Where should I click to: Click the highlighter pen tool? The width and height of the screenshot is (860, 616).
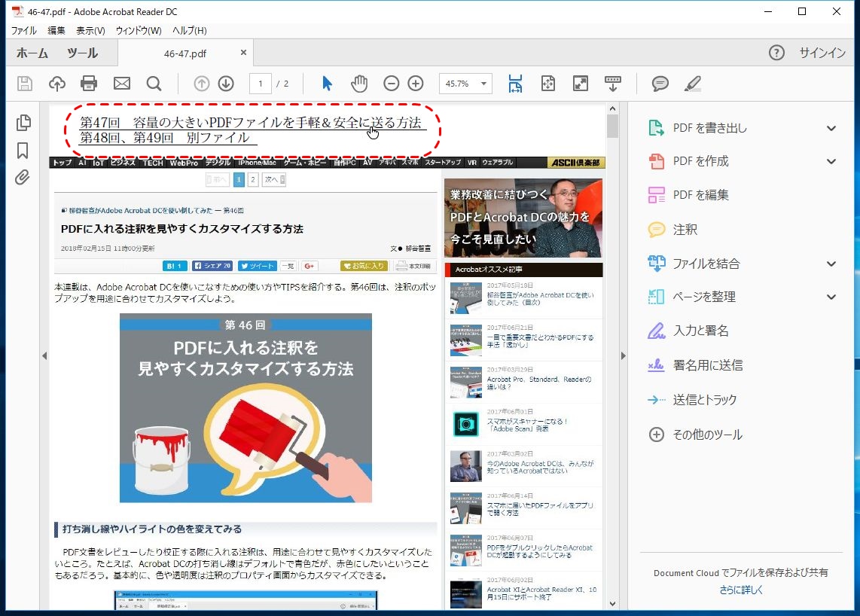pyautogui.click(x=693, y=84)
